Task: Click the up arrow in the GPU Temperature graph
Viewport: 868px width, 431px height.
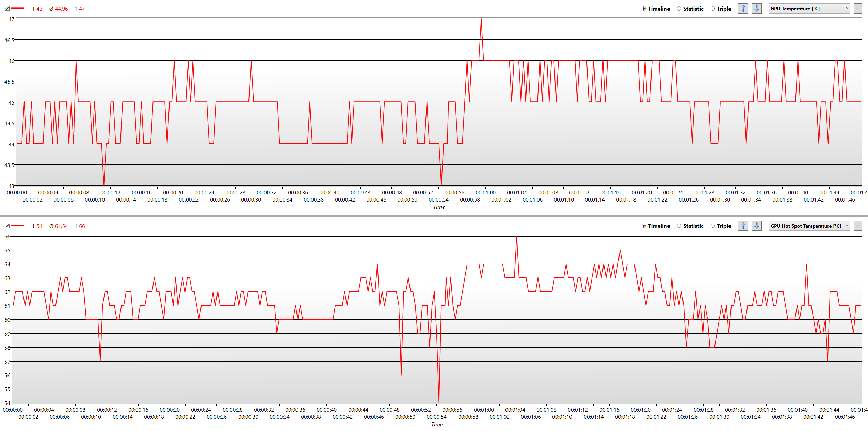Action: 743,9
